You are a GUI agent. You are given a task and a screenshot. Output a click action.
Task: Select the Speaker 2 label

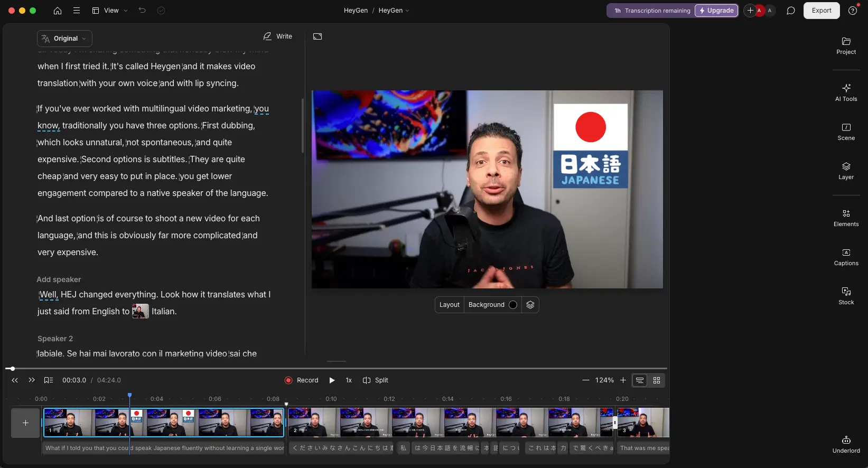[55, 339]
